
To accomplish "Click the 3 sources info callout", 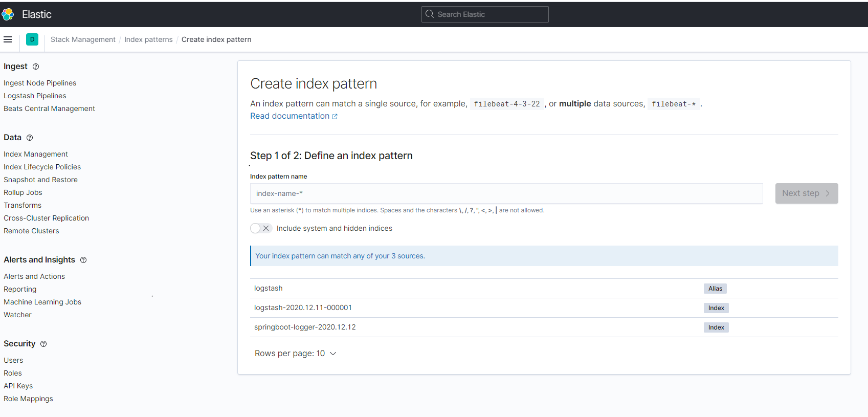I will tap(544, 256).
